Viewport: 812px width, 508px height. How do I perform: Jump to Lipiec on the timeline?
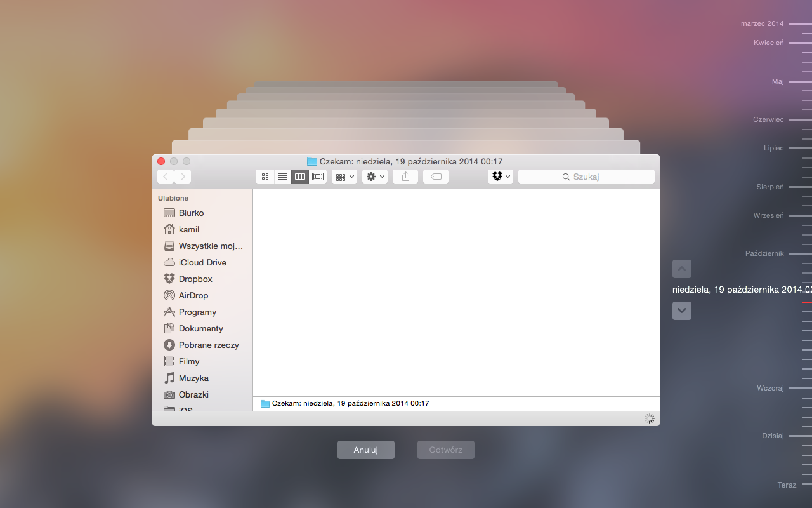[774, 148]
